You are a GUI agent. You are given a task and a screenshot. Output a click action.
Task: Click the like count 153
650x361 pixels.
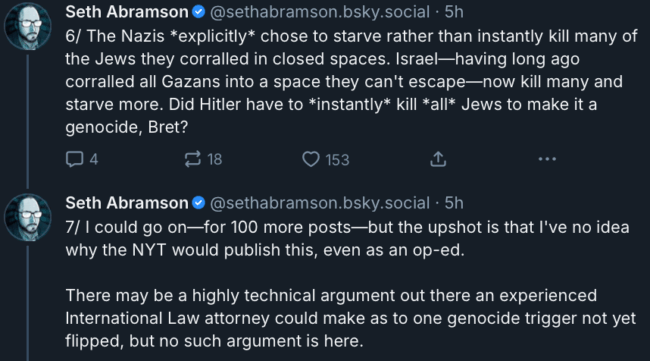337,160
